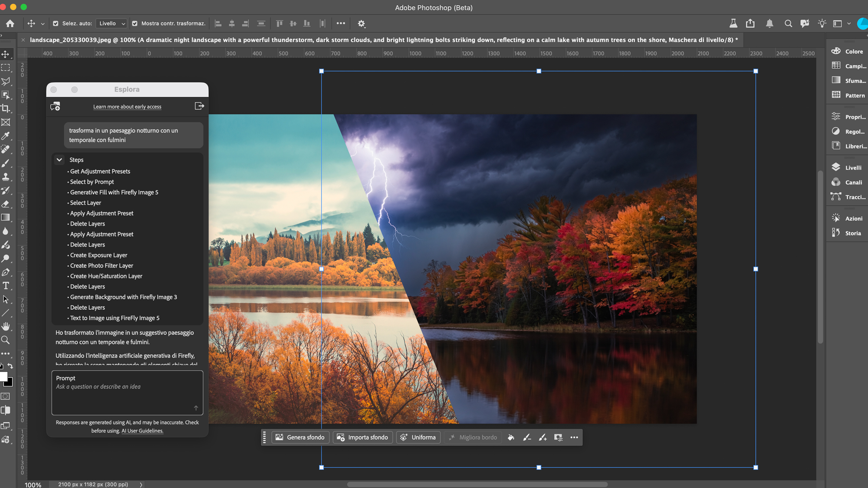Select the Eraser tool
This screenshot has width=868, height=488.
pos(6,204)
